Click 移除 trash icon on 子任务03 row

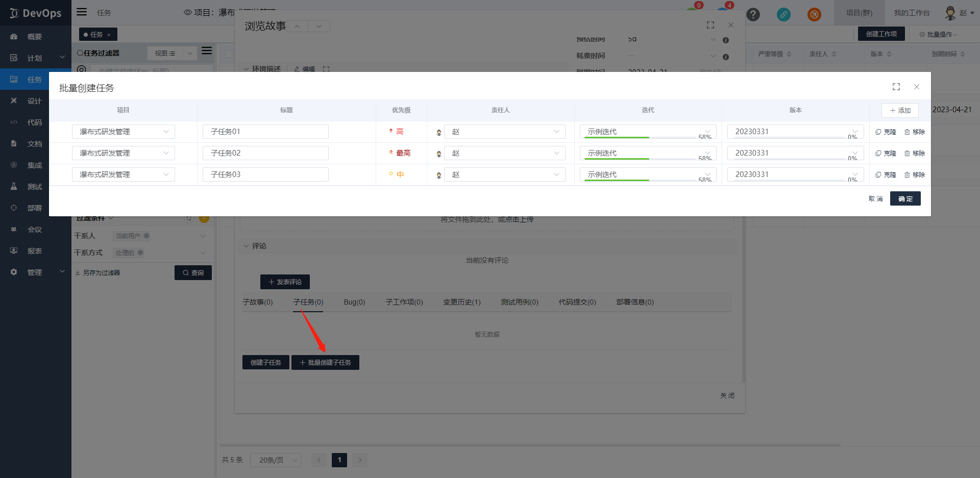(x=908, y=174)
